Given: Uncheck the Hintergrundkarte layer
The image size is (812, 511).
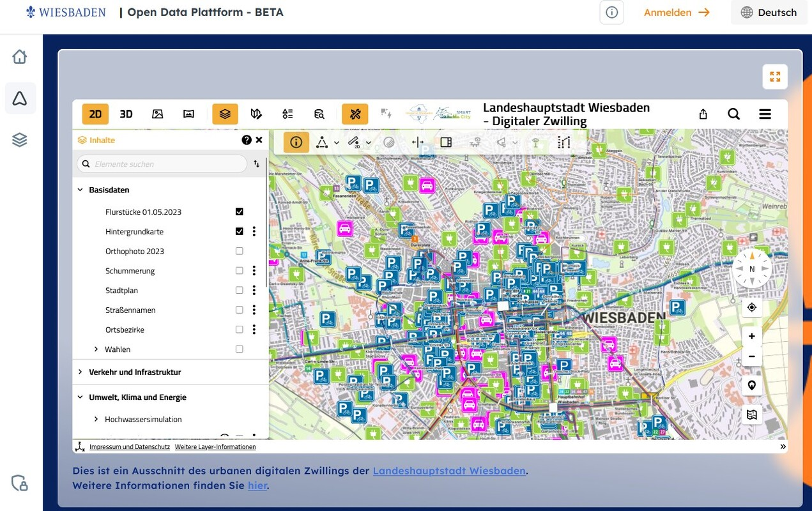Looking at the screenshot, I should pos(240,231).
